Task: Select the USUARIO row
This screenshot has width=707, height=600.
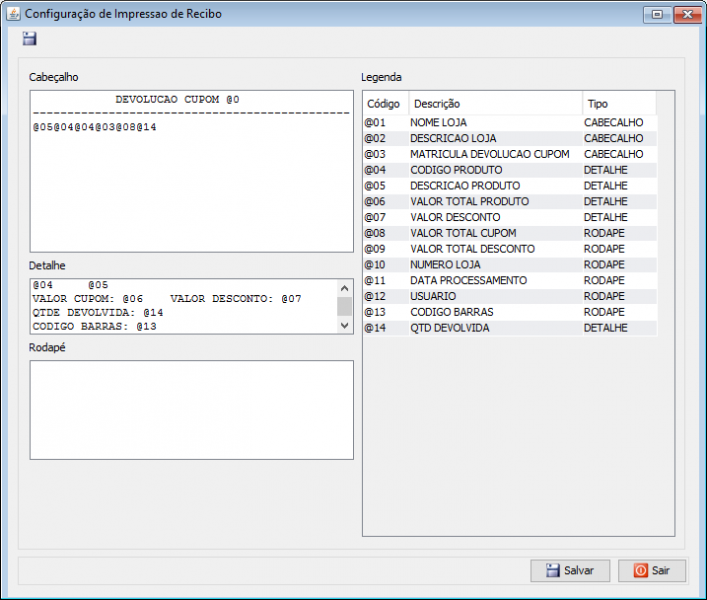Action: click(x=510, y=296)
